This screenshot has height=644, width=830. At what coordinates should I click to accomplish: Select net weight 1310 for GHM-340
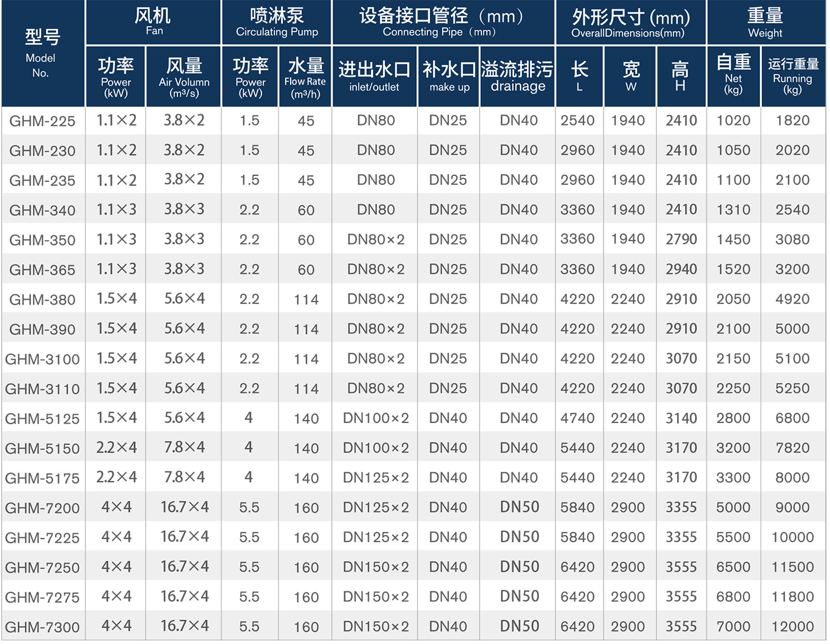pyautogui.click(x=733, y=210)
